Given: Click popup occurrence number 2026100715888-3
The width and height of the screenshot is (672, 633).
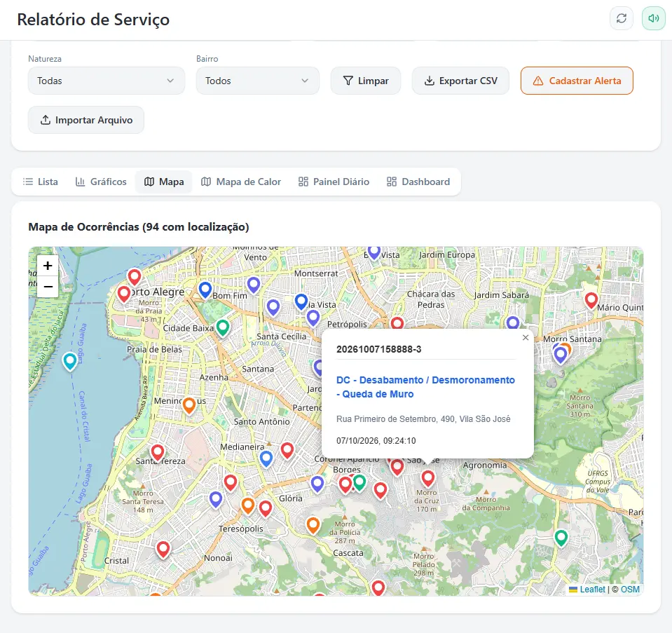Looking at the screenshot, I should click(379, 349).
